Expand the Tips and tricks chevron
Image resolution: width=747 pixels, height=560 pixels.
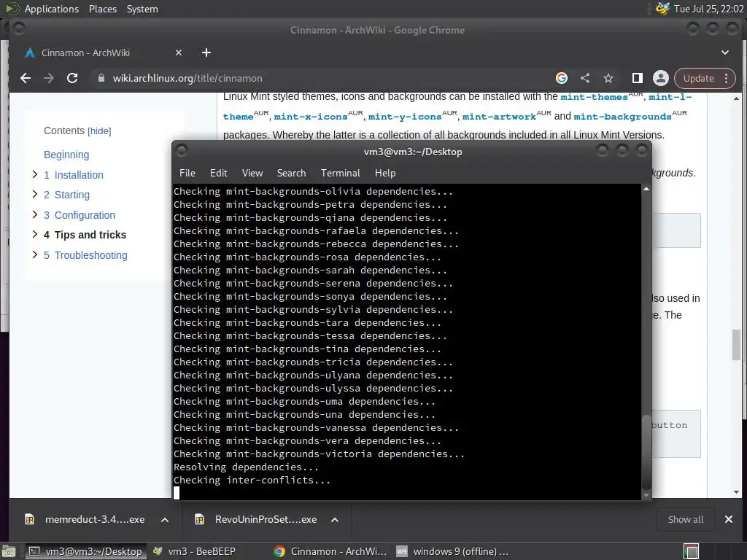35,234
